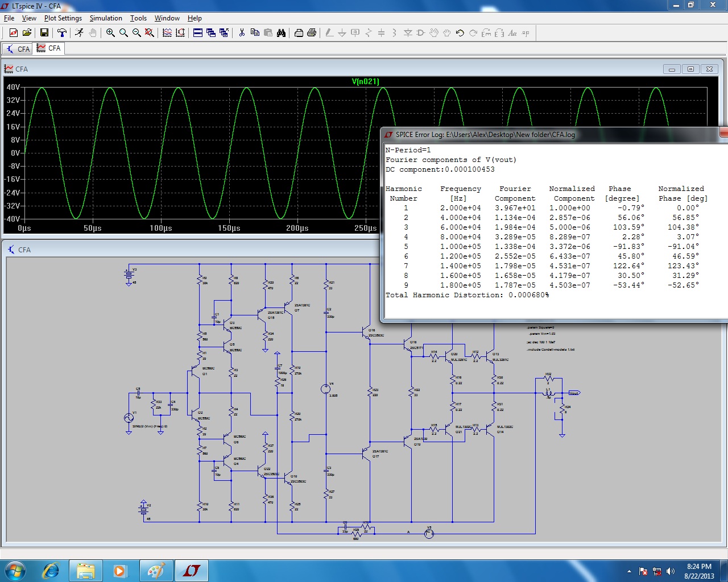Zoom to fit with the crossed magnifier icon
Image resolution: width=728 pixels, height=582 pixels.
click(x=150, y=33)
